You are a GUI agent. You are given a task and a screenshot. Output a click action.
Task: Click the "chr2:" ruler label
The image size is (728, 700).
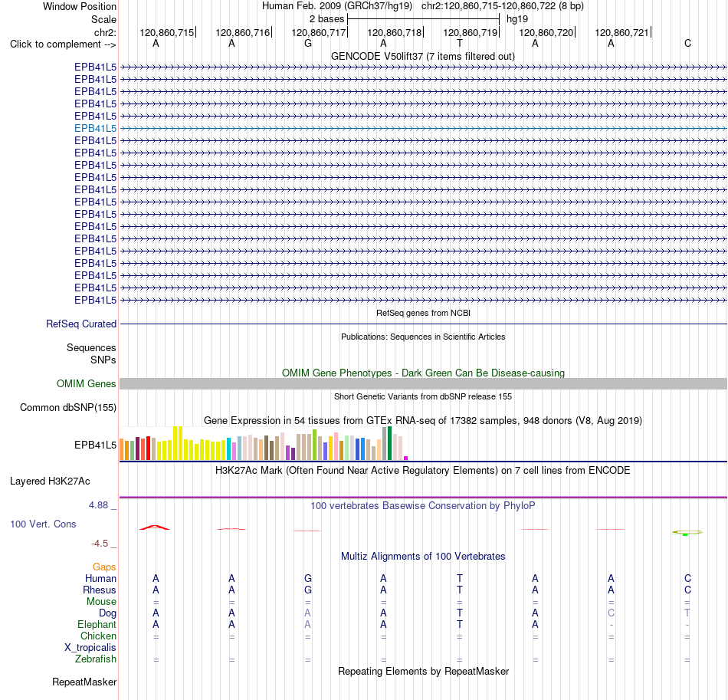coord(105,32)
